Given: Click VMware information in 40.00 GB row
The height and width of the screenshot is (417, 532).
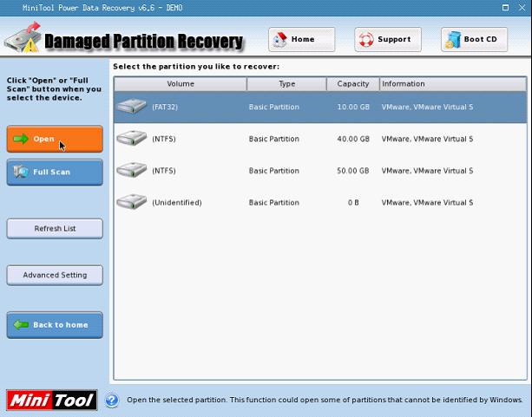Looking at the screenshot, I should [x=427, y=139].
